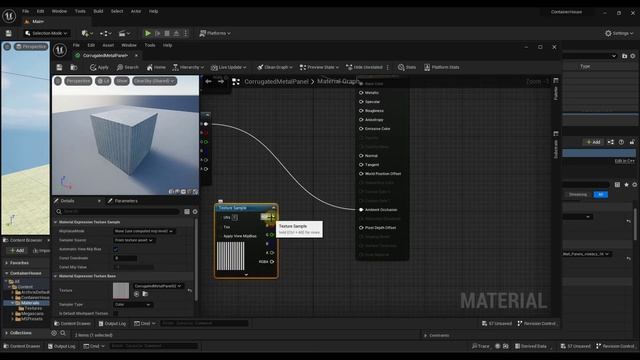Open the Stats panel
640x360 pixels.
[x=407, y=67]
